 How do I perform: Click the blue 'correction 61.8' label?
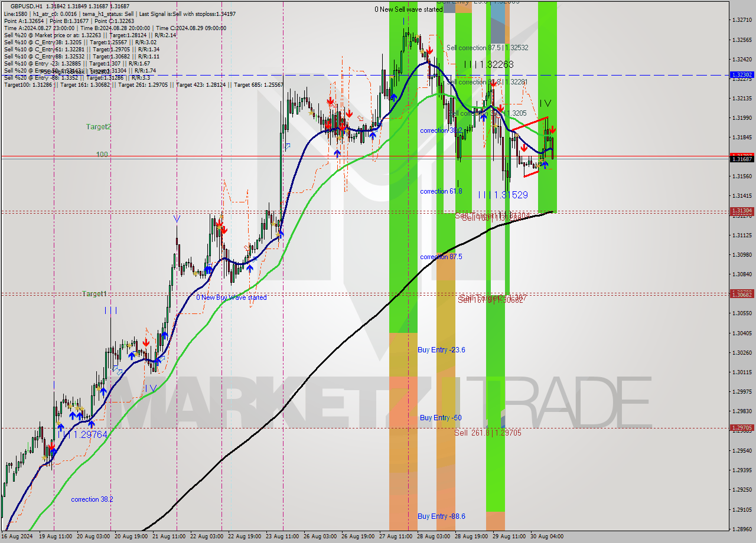[x=441, y=191]
